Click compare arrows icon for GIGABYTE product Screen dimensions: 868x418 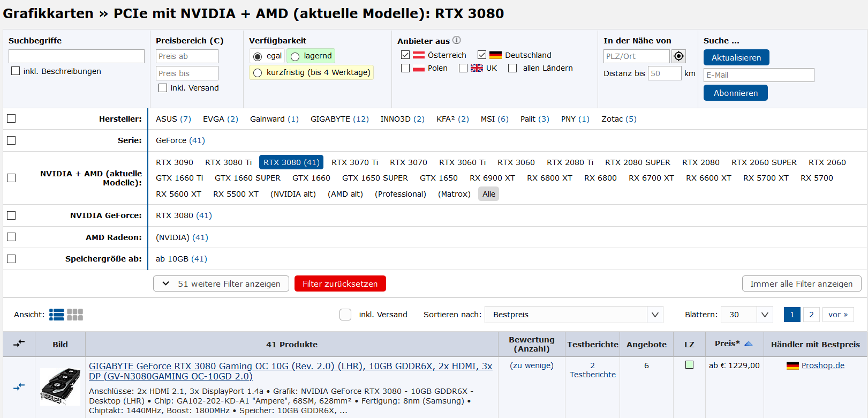click(19, 386)
